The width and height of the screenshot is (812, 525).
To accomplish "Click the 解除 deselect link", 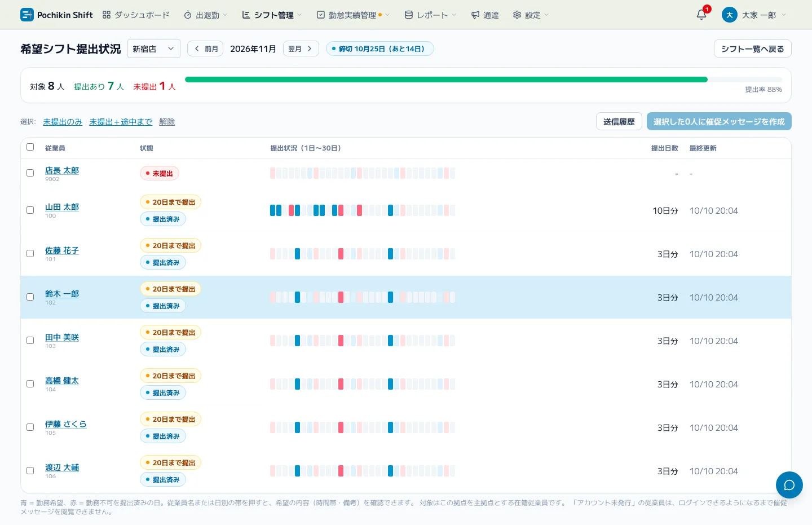I will (x=167, y=122).
